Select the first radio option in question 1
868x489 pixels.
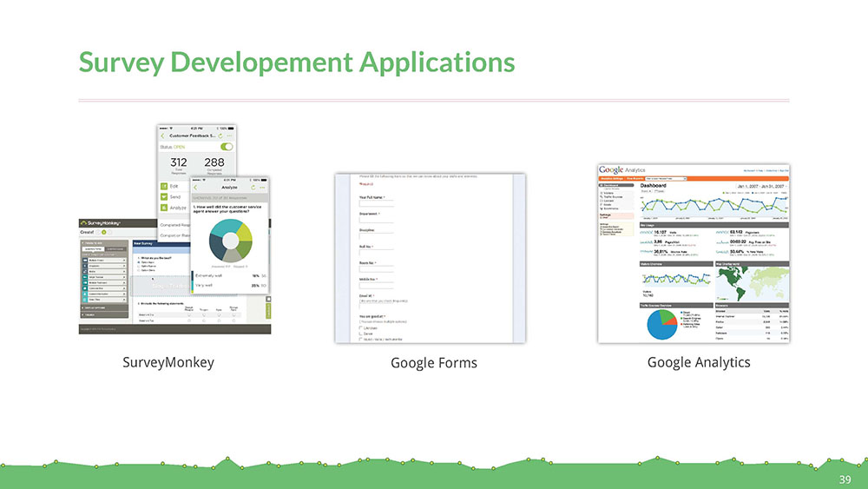[138, 262]
